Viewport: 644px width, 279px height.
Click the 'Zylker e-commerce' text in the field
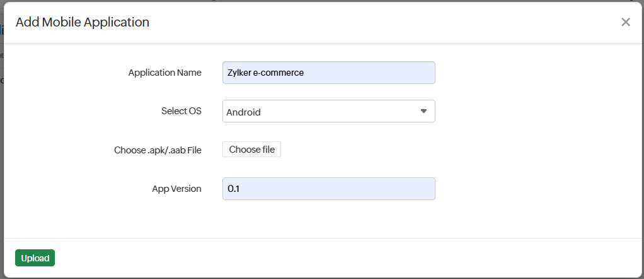click(x=265, y=73)
